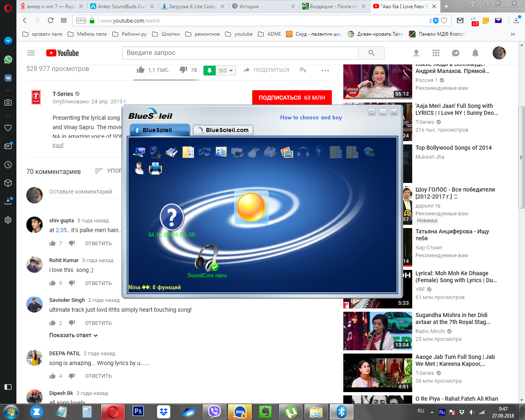Viewport: 525px width, 420px height.
Task: Open Personal Area Networking service icon in BlueSoleil
Action: pos(139,152)
